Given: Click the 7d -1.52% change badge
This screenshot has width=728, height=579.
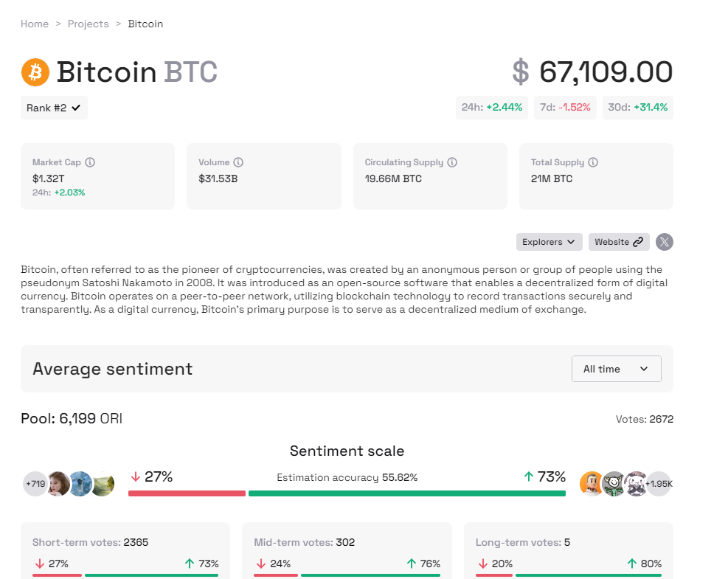Looking at the screenshot, I should click(x=565, y=107).
